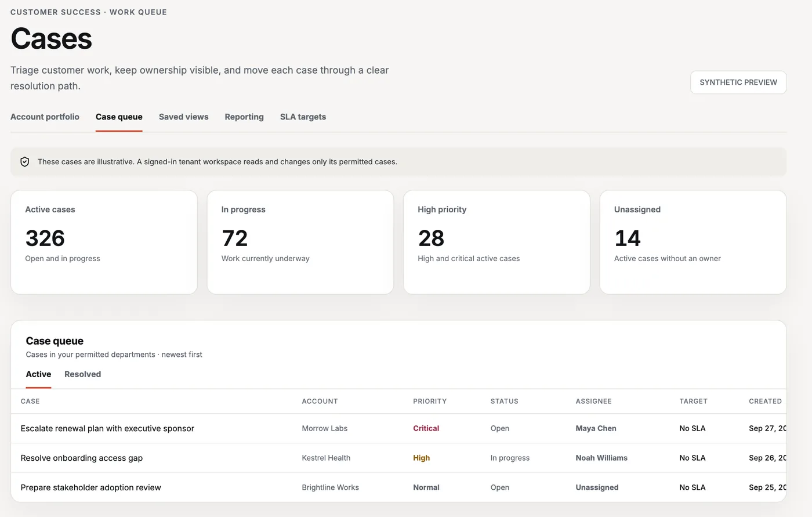Screen dimensions: 812x517
Task: Click the shield check icon in notice banner
Action: [25, 162]
